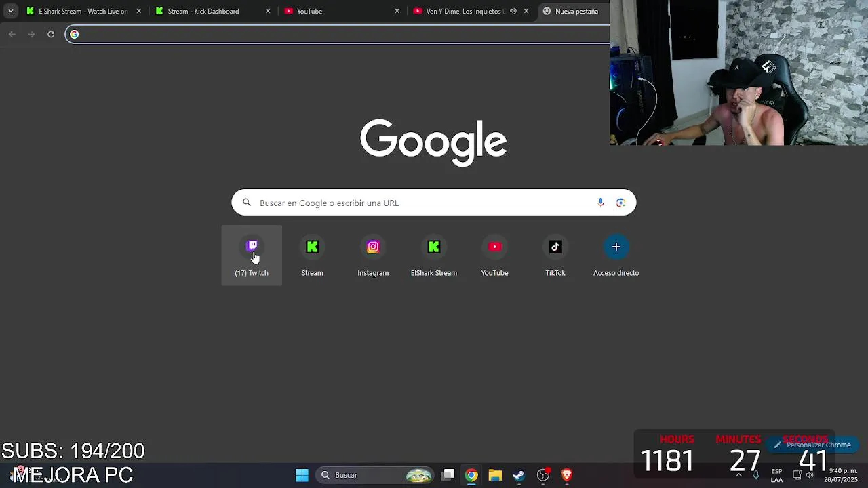Click the system tray volume icon

click(810, 475)
